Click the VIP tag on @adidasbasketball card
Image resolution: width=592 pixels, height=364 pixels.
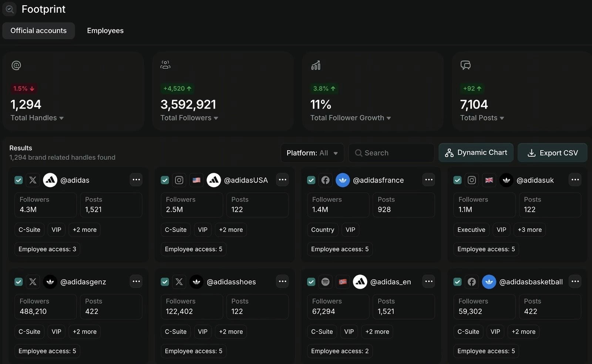[x=495, y=332]
